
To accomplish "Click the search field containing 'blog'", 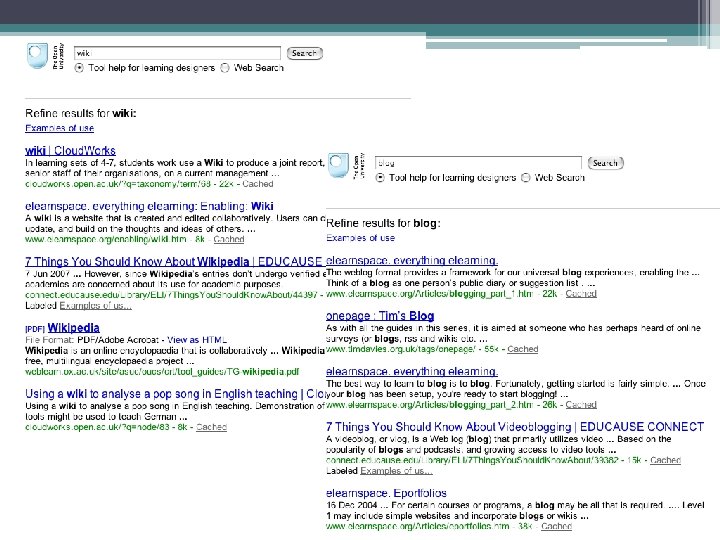I will 478,163.
